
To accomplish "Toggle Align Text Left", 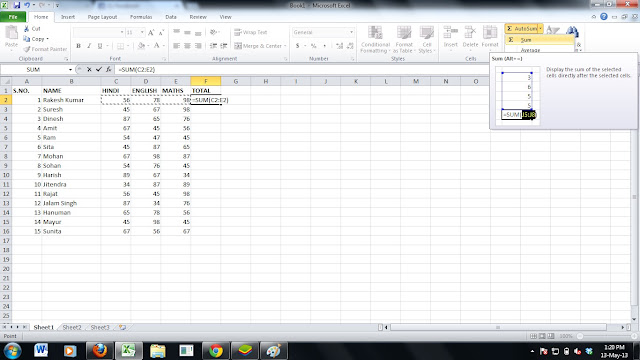I will pos(176,46).
